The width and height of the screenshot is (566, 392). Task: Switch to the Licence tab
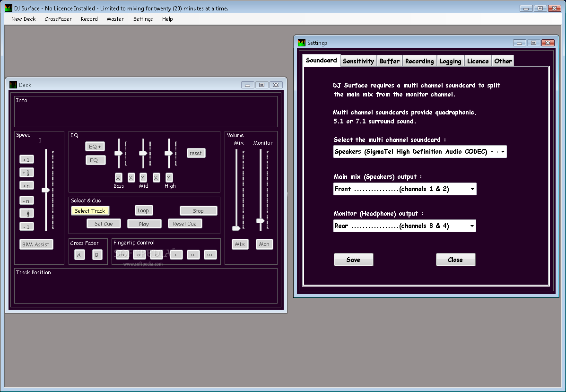point(478,61)
